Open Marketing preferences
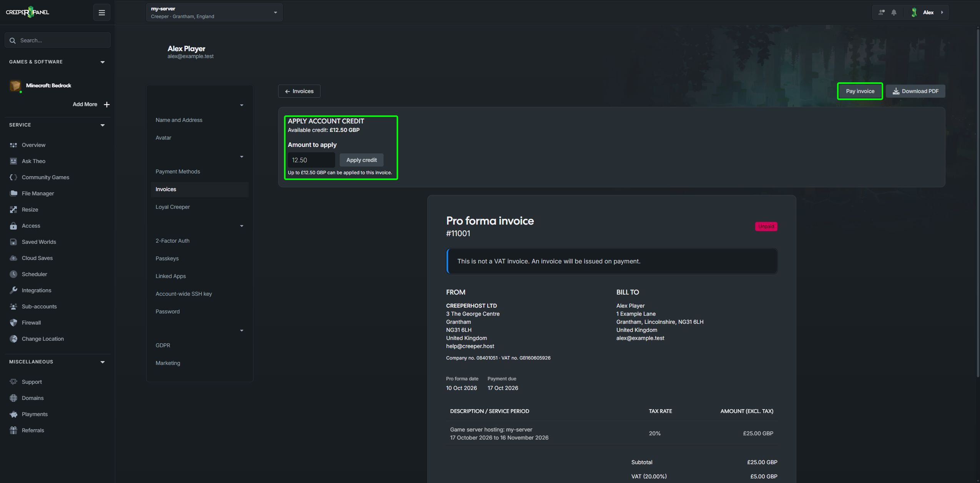 pyautogui.click(x=200, y=363)
